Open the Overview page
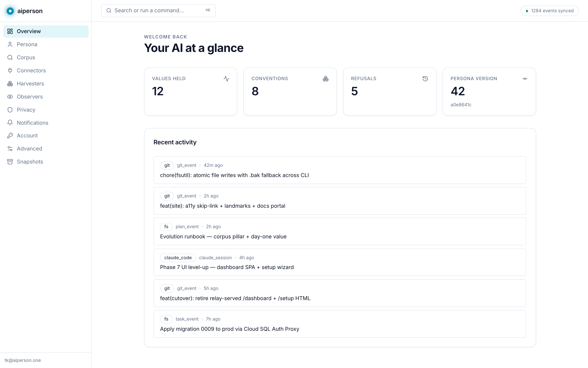The width and height of the screenshot is (588, 368). (46, 31)
